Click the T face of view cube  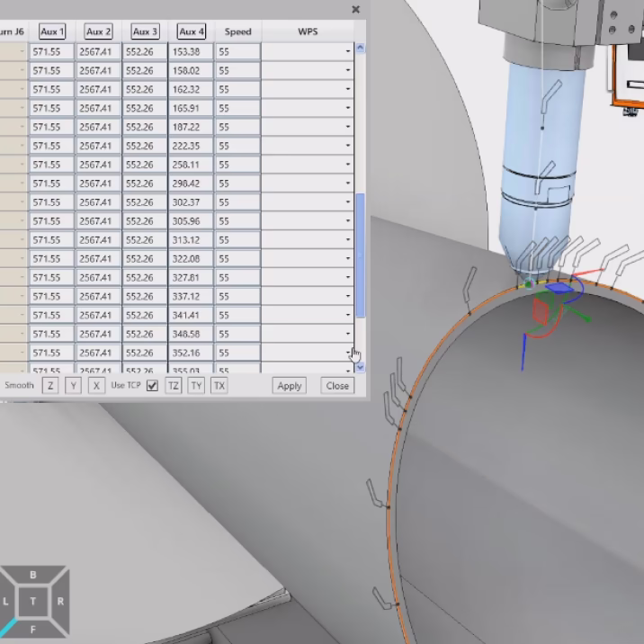33,601
